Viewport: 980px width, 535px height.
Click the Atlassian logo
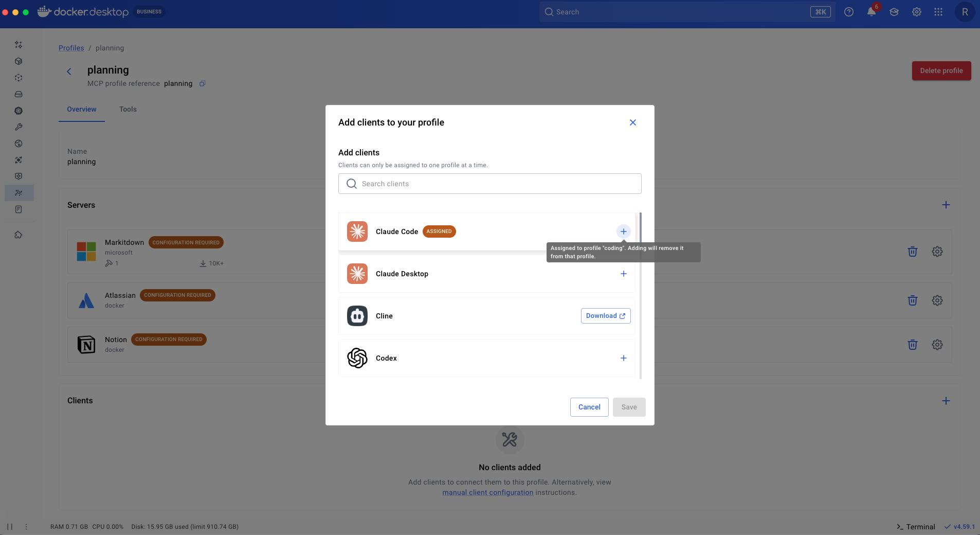(x=86, y=300)
